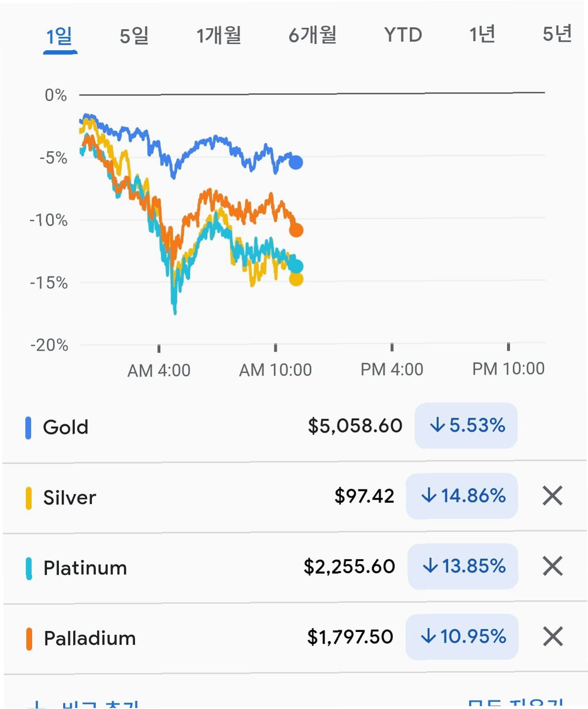This screenshot has height=709, width=588.
Task: Click Platinum's 13.85% change badge
Action: coord(463,566)
